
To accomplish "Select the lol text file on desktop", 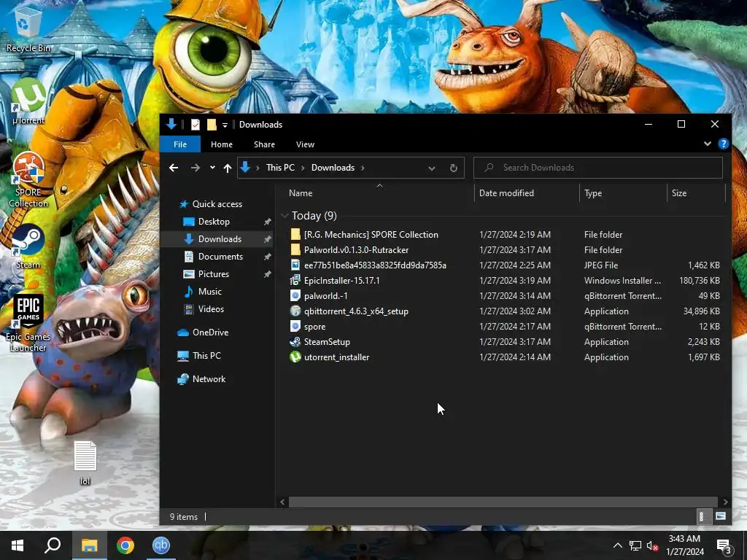I will (85, 463).
